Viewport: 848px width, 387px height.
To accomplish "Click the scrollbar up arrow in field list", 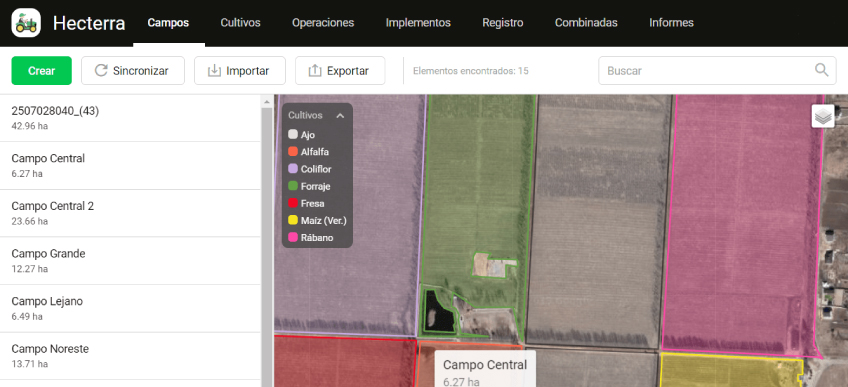I will [267, 102].
